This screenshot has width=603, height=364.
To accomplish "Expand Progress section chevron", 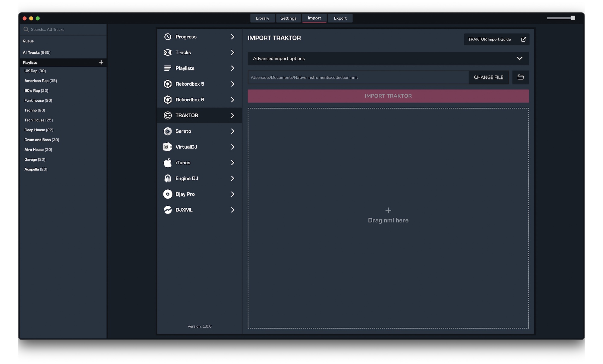I will tap(232, 37).
